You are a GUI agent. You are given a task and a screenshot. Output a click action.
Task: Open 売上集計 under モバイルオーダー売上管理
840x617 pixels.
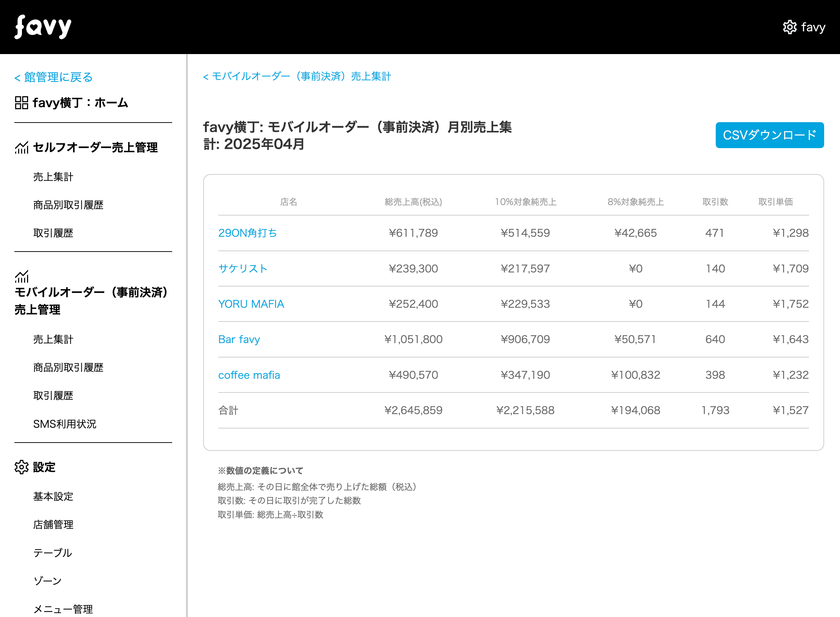53,339
